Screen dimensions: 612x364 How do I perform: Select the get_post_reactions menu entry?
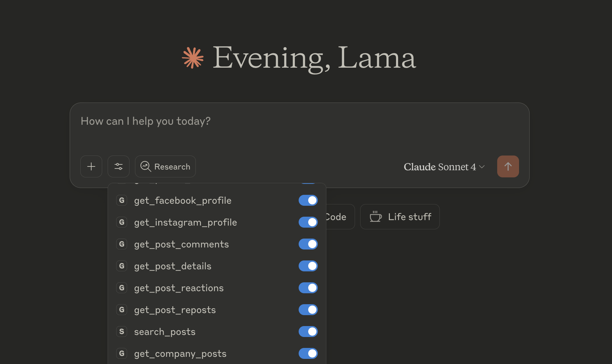[179, 288]
